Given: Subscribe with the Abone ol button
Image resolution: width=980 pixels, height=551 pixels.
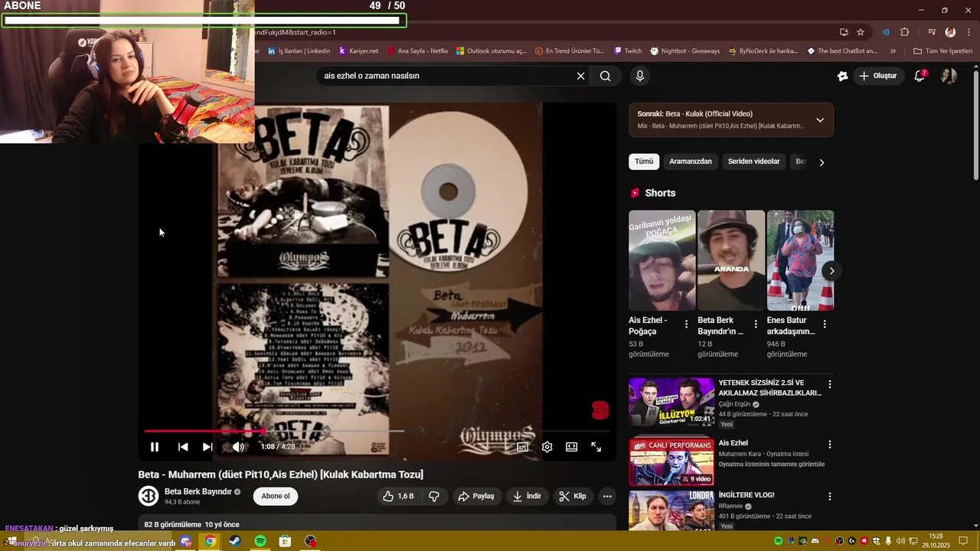Looking at the screenshot, I should pyautogui.click(x=276, y=496).
